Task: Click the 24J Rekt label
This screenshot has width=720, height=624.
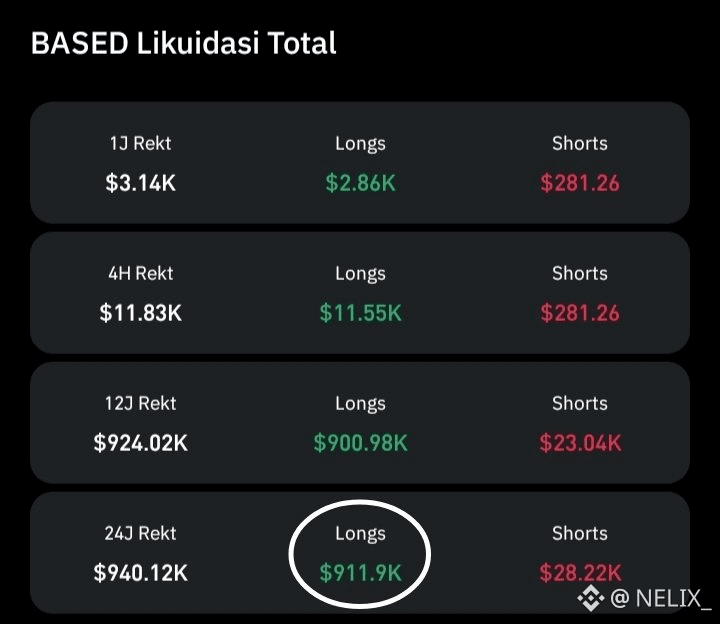Action: [x=141, y=533]
